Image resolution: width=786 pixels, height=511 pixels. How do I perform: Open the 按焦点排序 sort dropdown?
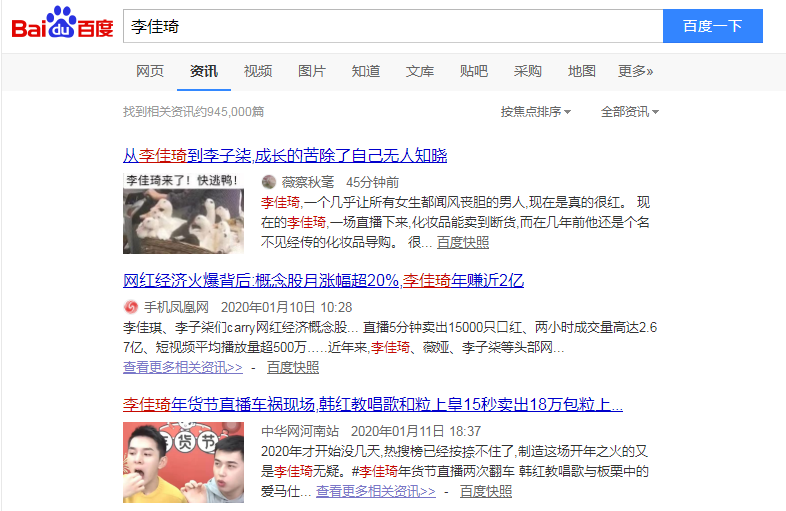(x=535, y=111)
